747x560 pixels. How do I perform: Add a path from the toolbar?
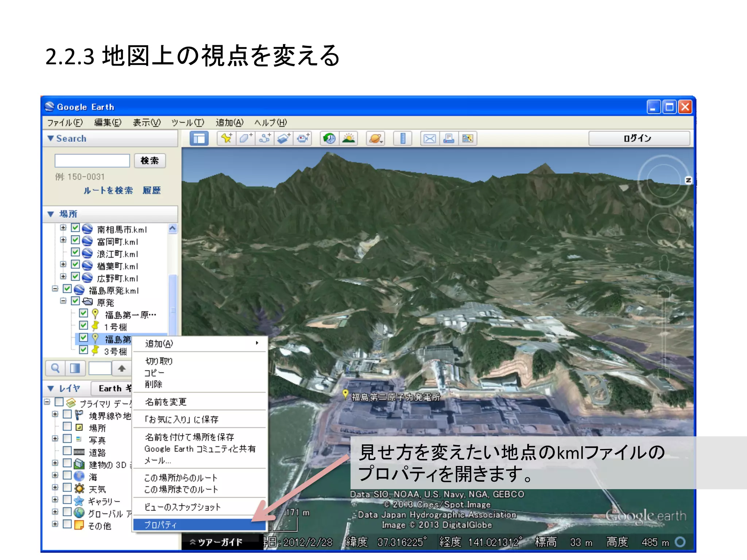265,139
